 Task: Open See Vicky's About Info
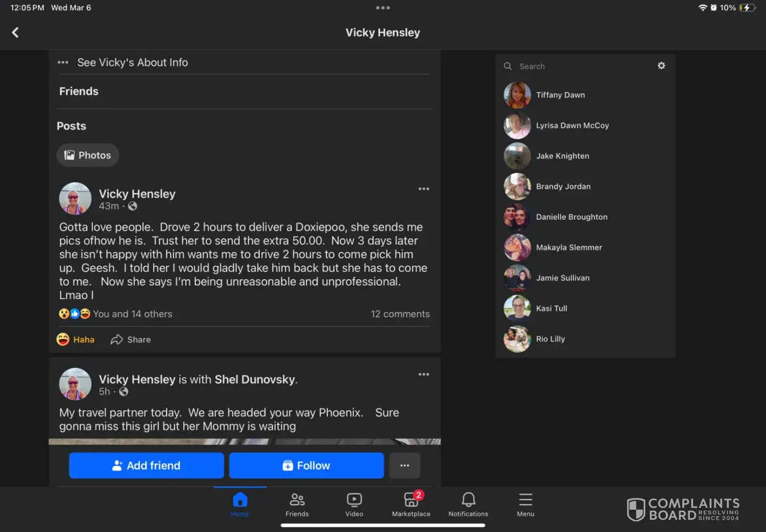[133, 62]
